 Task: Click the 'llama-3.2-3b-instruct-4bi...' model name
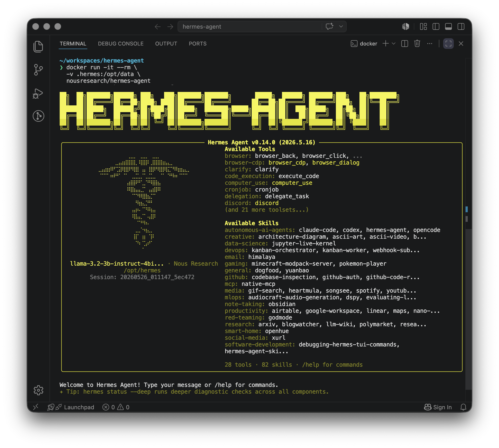point(117,264)
